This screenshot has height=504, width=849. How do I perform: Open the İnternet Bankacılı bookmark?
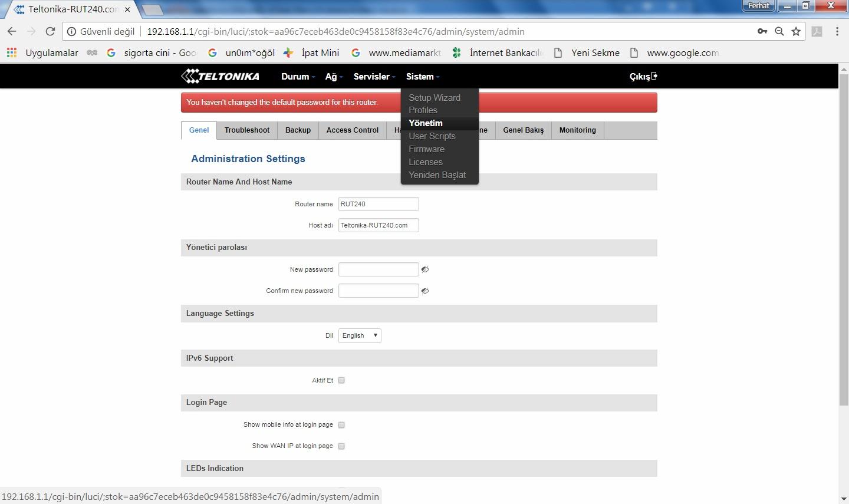(498, 52)
